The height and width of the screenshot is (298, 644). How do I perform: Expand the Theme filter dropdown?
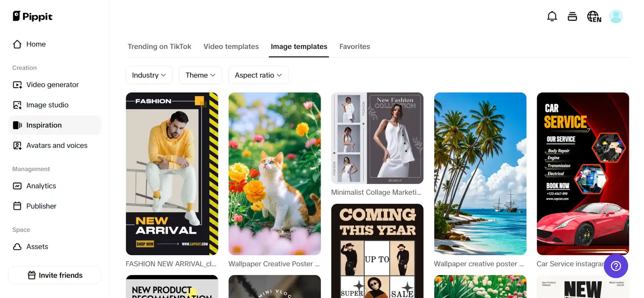coord(200,75)
